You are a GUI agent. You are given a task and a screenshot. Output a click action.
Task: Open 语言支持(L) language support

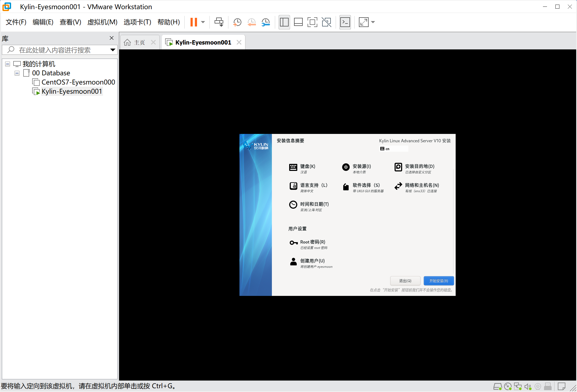[308, 187]
